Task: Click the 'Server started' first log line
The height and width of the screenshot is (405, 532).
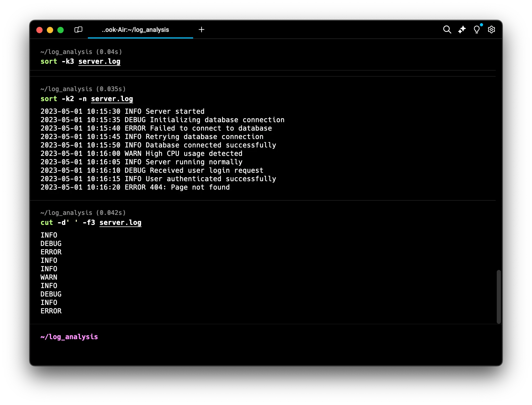Action: coord(122,111)
